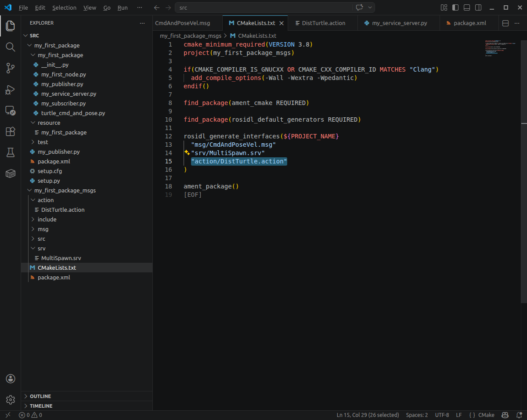Open the chat dropdown arrow in title bar

[x=370, y=7]
